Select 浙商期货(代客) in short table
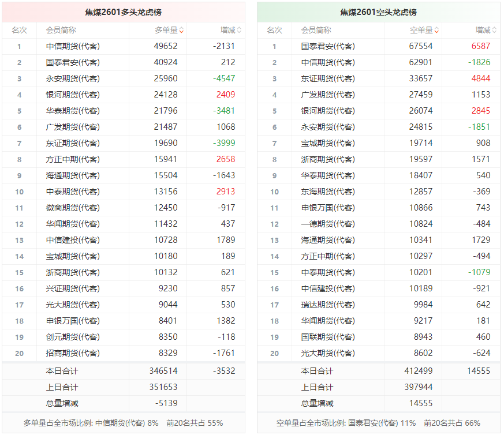 328,159
